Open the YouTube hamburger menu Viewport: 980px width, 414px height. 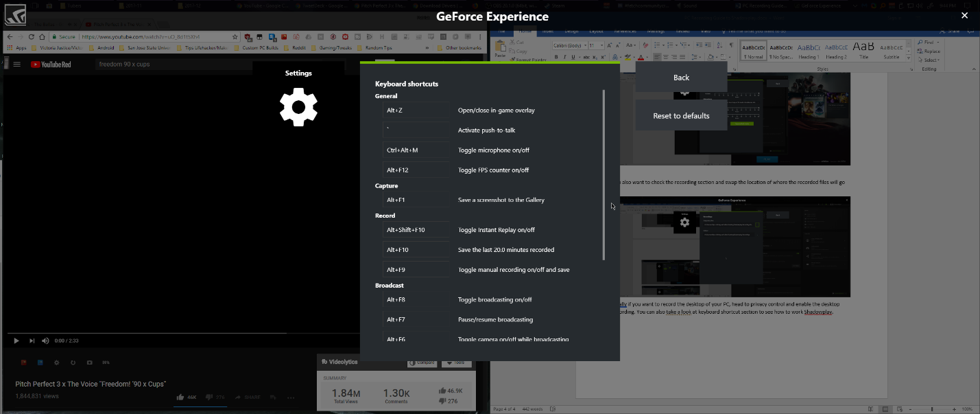point(17,65)
